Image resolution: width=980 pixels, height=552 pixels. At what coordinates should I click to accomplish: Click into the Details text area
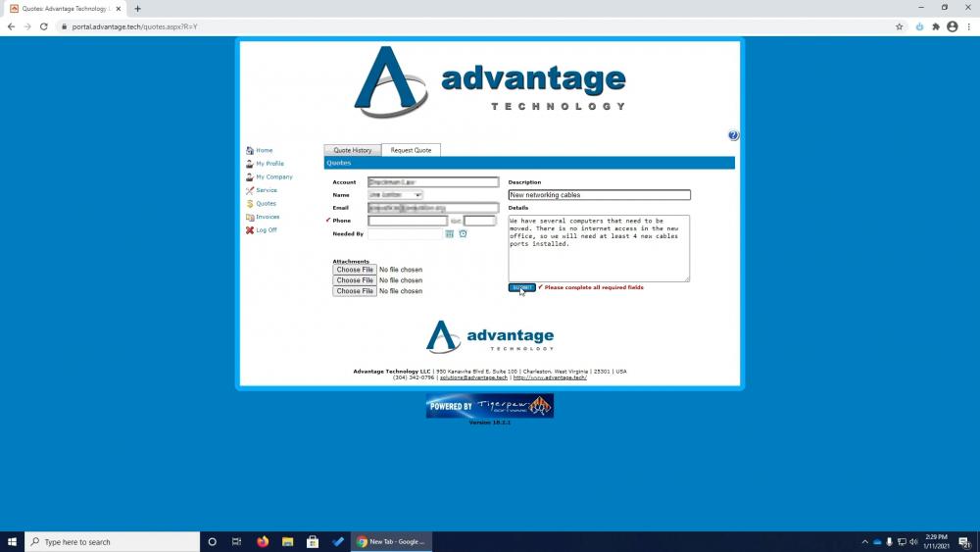point(599,248)
